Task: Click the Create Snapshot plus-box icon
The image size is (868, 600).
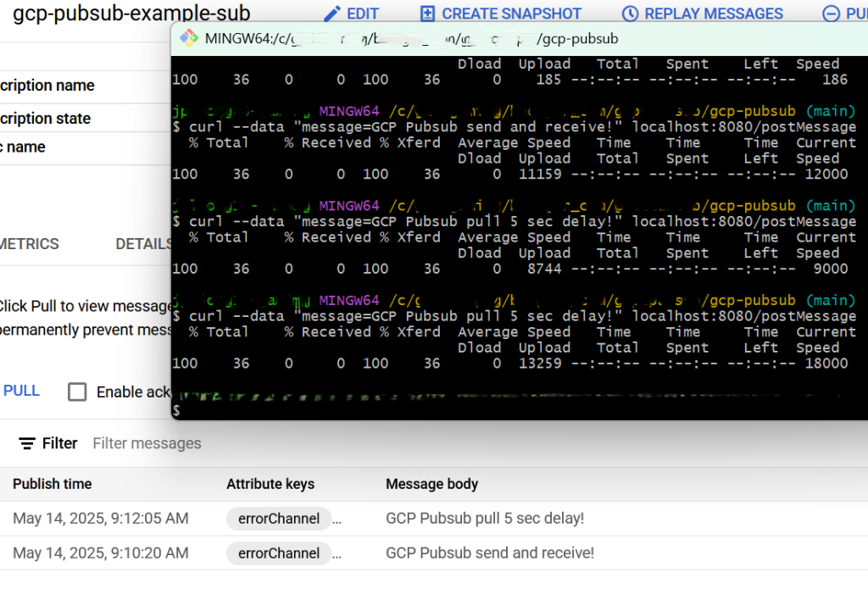Action: pos(428,14)
